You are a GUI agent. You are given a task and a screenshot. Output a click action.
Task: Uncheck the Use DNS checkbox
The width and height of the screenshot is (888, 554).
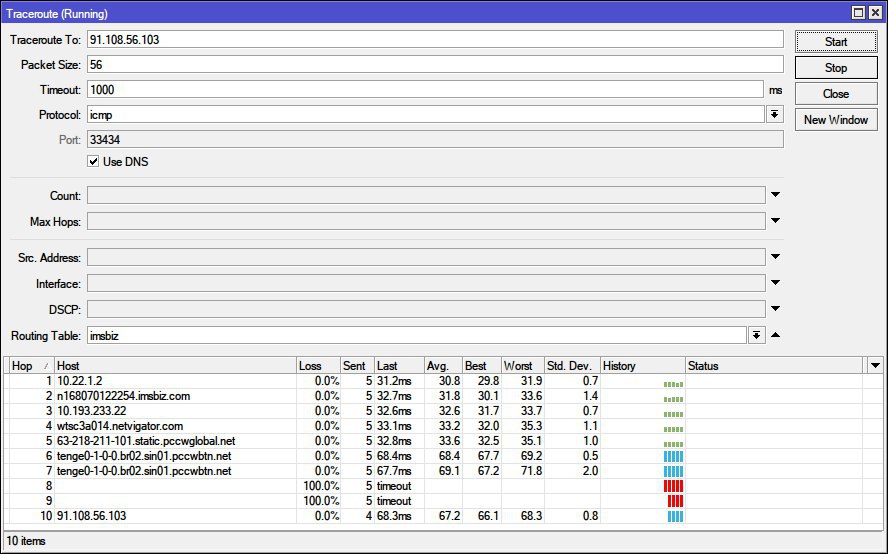[94, 162]
